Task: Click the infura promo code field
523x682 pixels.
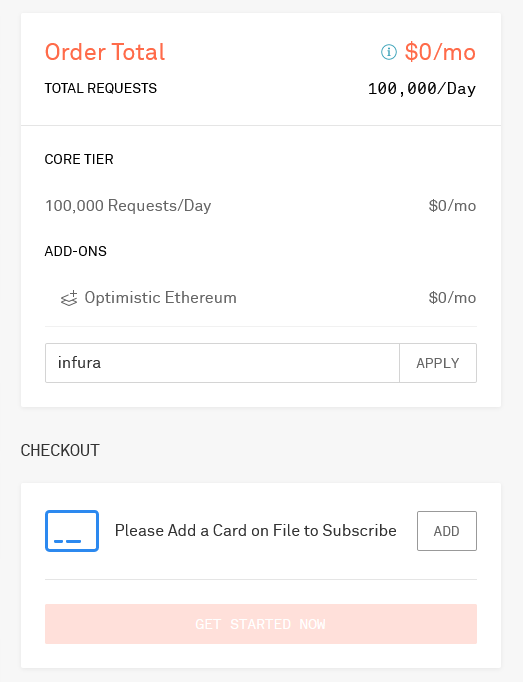Action: tap(222, 363)
